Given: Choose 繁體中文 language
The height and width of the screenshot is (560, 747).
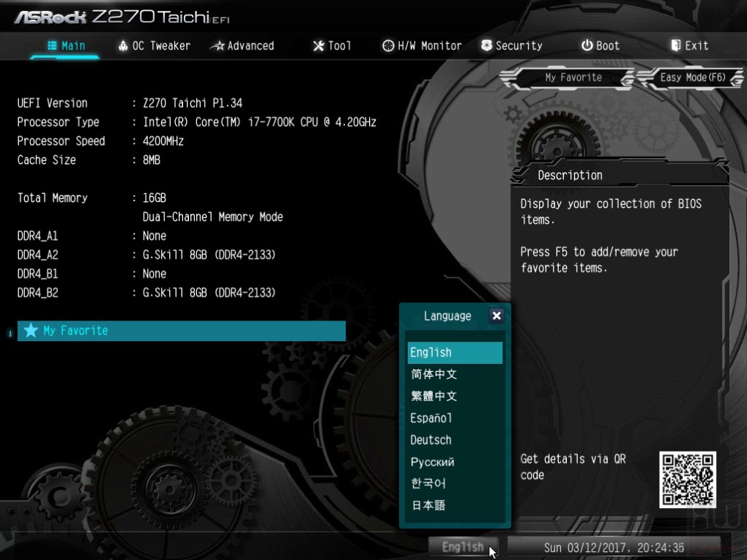Looking at the screenshot, I should [x=455, y=396].
